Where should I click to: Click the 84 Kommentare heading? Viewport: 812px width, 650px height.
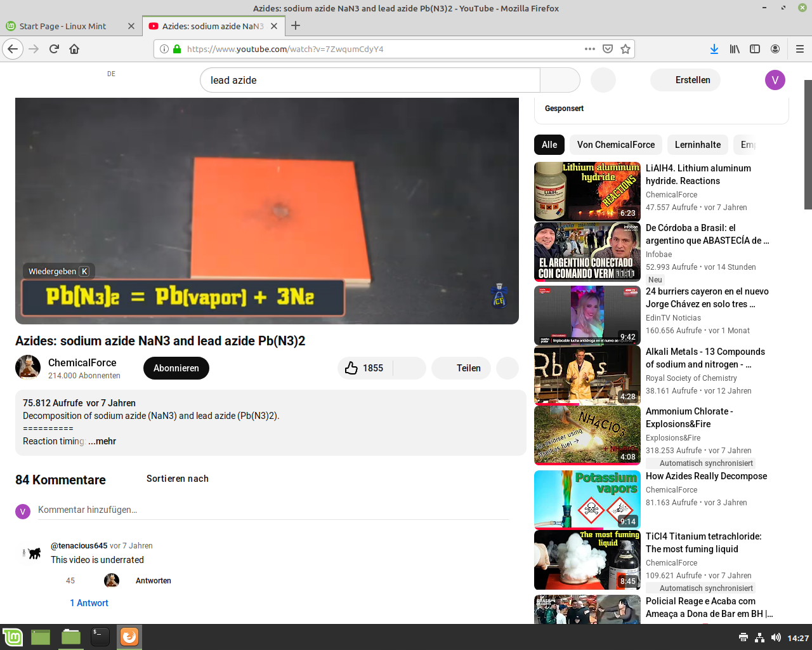click(x=60, y=480)
